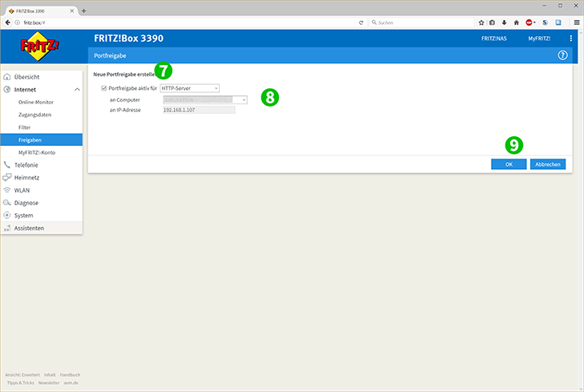Open the browser hamburger menu
The height and width of the screenshot is (392, 584).
click(x=577, y=22)
